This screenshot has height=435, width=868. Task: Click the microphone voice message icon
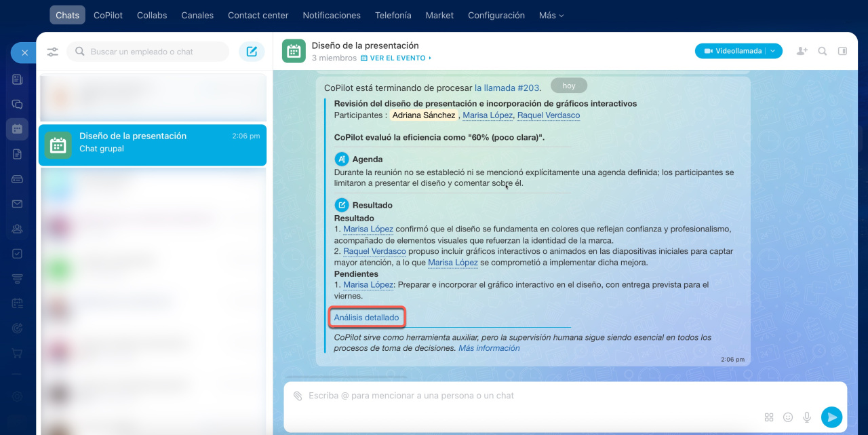[x=807, y=417]
